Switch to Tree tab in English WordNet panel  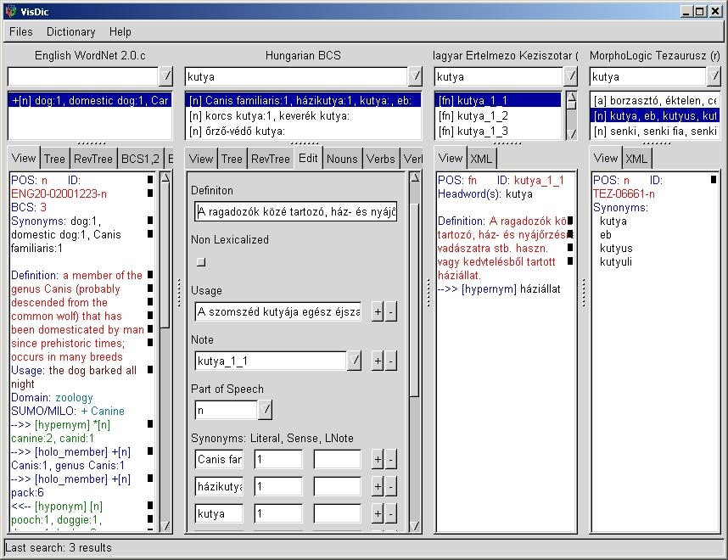click(x=54, y=159)
